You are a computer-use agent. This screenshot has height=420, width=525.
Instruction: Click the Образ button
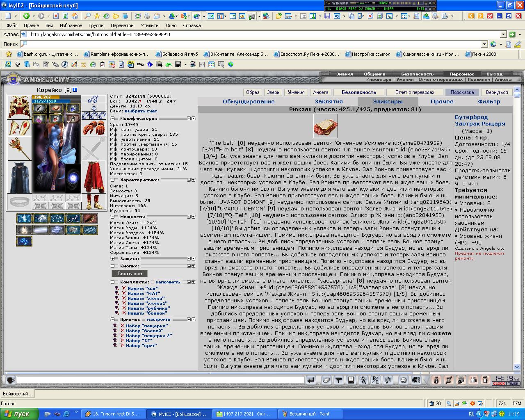[253, 92]
